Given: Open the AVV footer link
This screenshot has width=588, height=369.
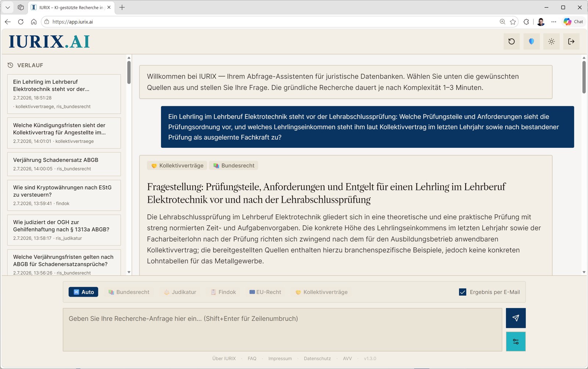Looking at the screenshot, I should 347,359.
